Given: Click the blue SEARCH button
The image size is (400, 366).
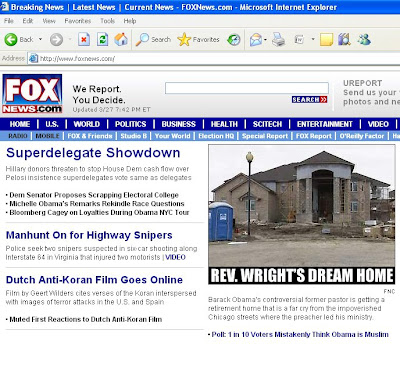Looking at the screenshot, I should (309, 99).
